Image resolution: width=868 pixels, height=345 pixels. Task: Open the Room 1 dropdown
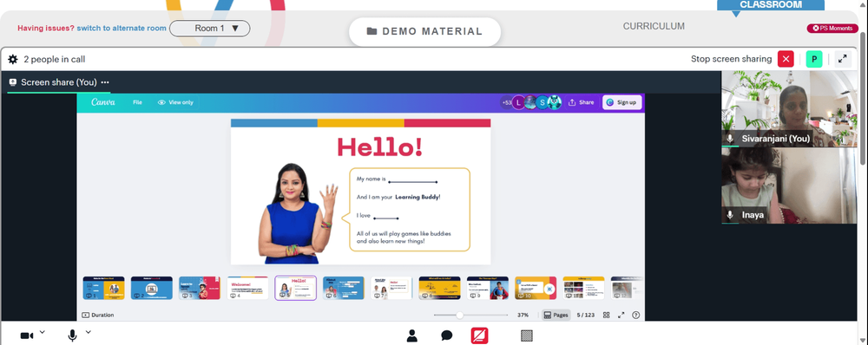coord(210,29)
